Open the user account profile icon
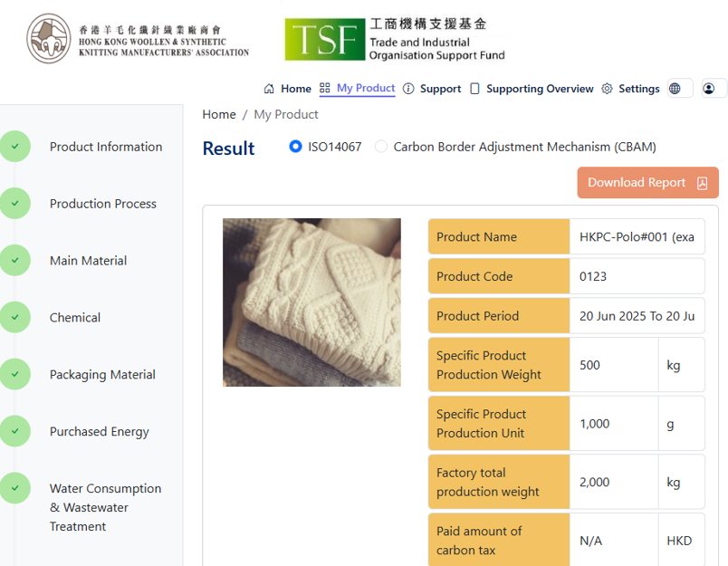This screenshot has height=566, width=728. tap(709, 88)
